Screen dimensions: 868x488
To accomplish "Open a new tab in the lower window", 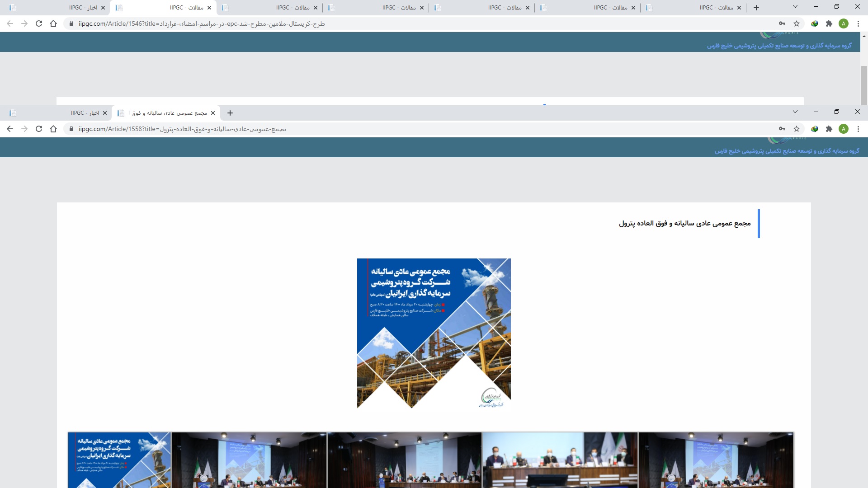I will (x=230, y=113).
